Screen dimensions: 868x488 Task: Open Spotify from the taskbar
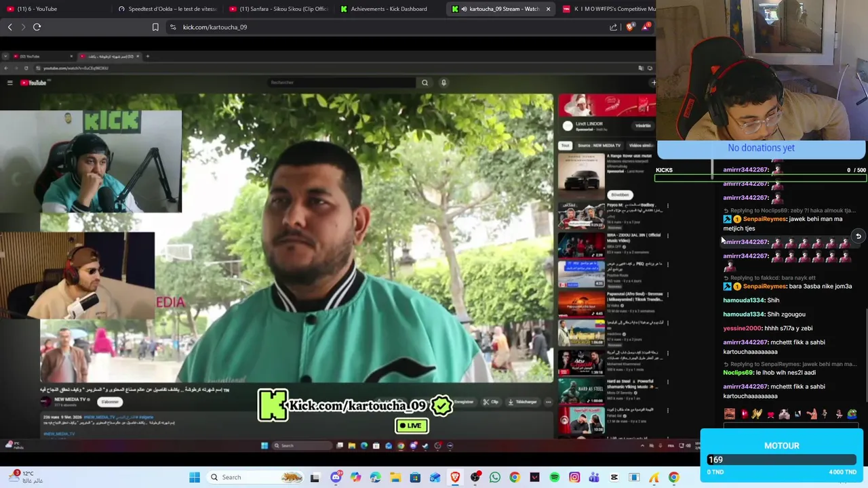pyautogui.click(x=555, y=477)
